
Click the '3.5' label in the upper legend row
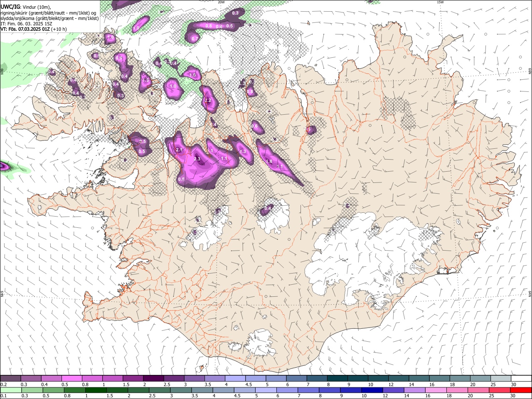click(x=207, y=384)
